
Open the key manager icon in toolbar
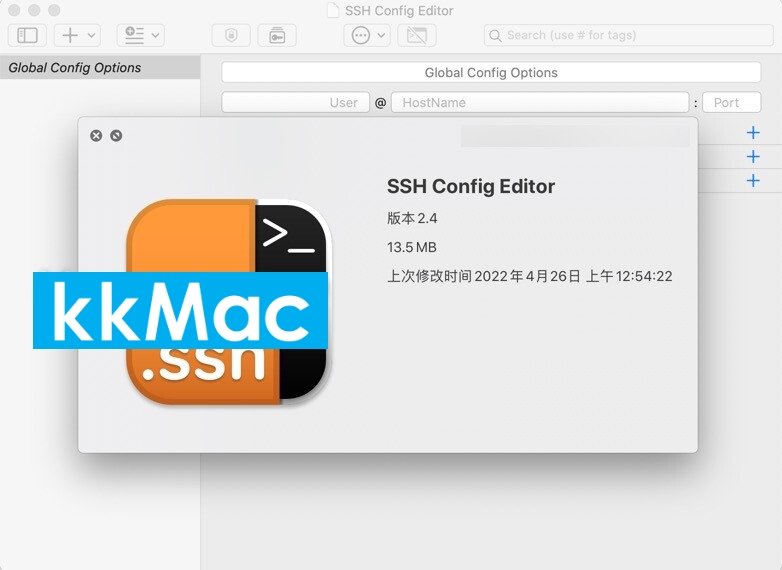(277, 35)
